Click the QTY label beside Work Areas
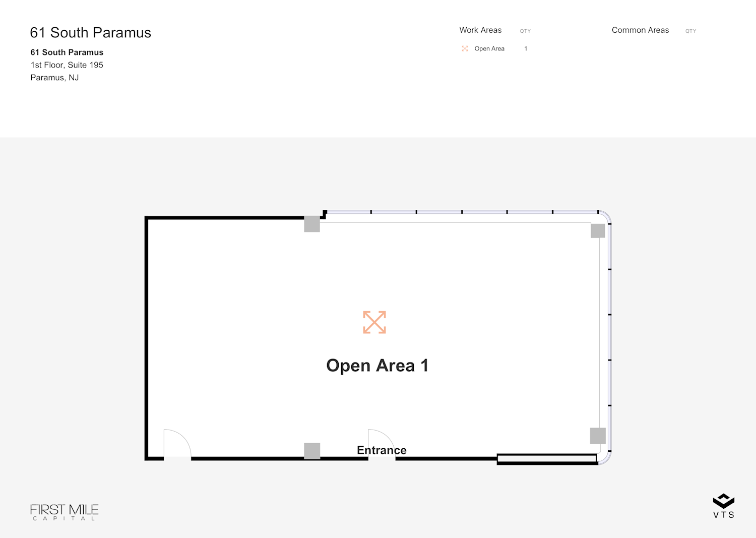This screenshot has width=756, height=538. [x=525, y=31]
